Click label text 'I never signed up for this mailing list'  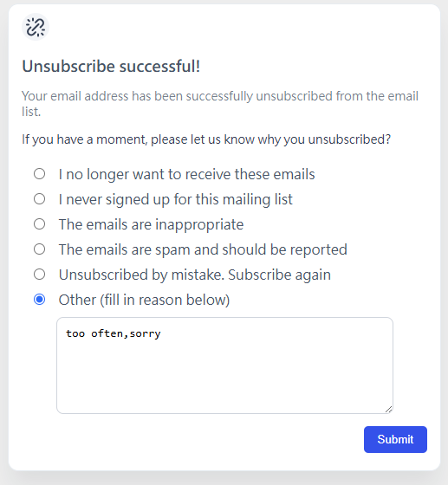point(175,199)
